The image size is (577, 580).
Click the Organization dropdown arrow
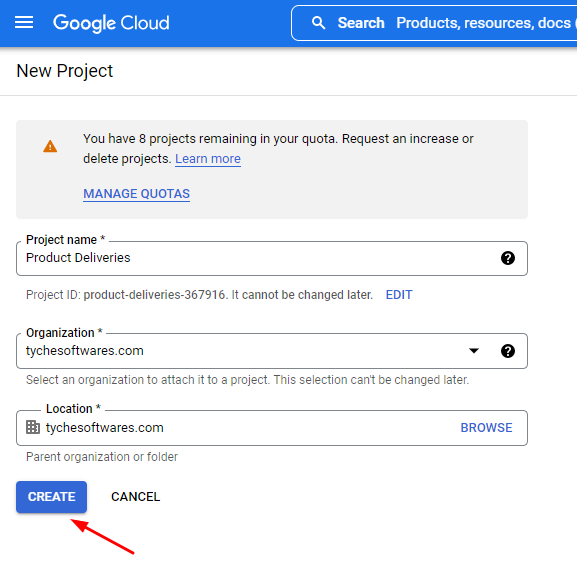point(474,350)
